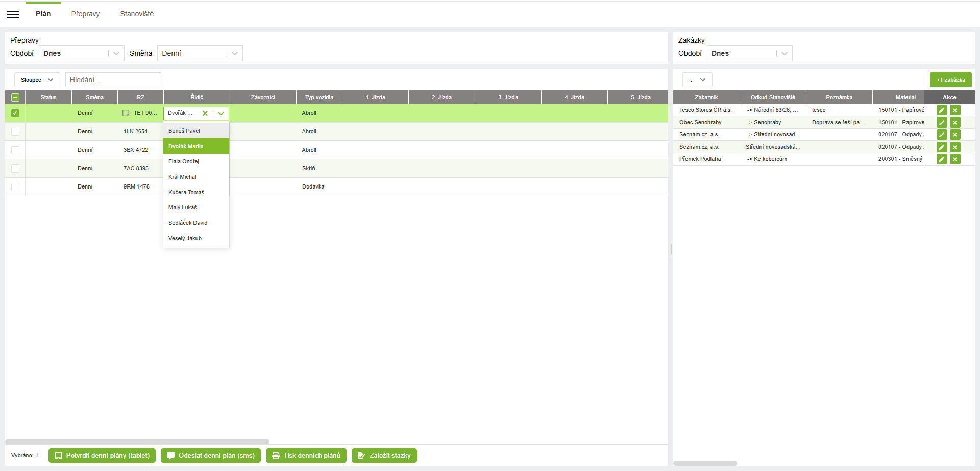Click Odeslat denní plán (sms)
Viewport: 980px width, 471px height.
point(211,456)
